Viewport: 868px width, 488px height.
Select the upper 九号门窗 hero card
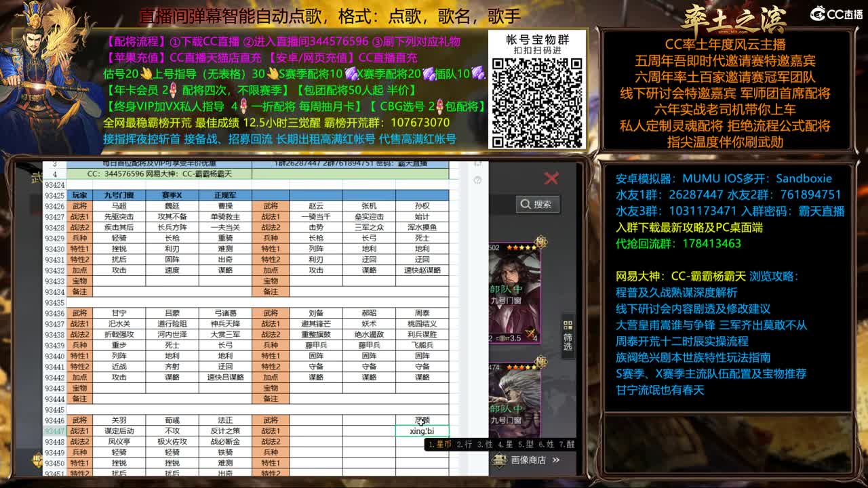click(514, 293)
